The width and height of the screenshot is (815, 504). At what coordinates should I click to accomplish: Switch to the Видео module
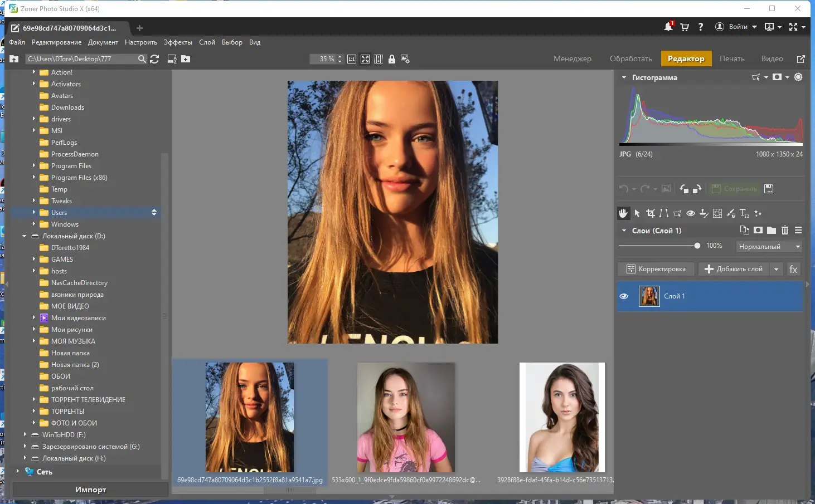[772, 59]
